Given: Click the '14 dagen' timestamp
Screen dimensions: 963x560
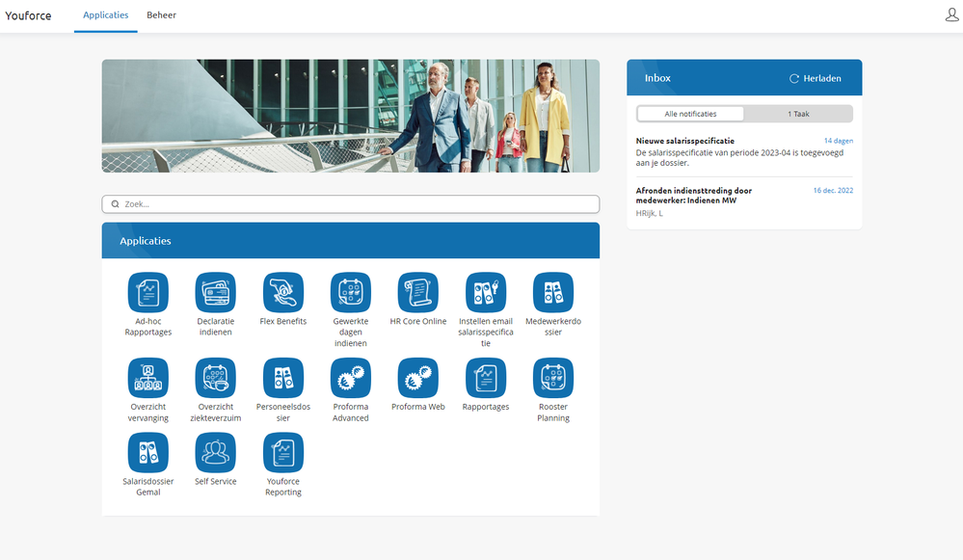Looking at the screenshot, I should point(839,141).
